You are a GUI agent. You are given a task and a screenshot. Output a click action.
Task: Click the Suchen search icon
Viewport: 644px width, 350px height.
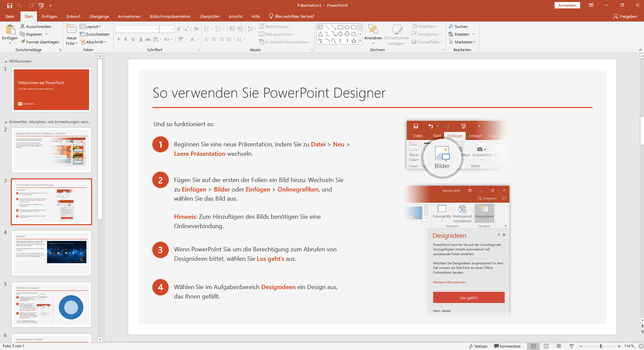[451, 26]
